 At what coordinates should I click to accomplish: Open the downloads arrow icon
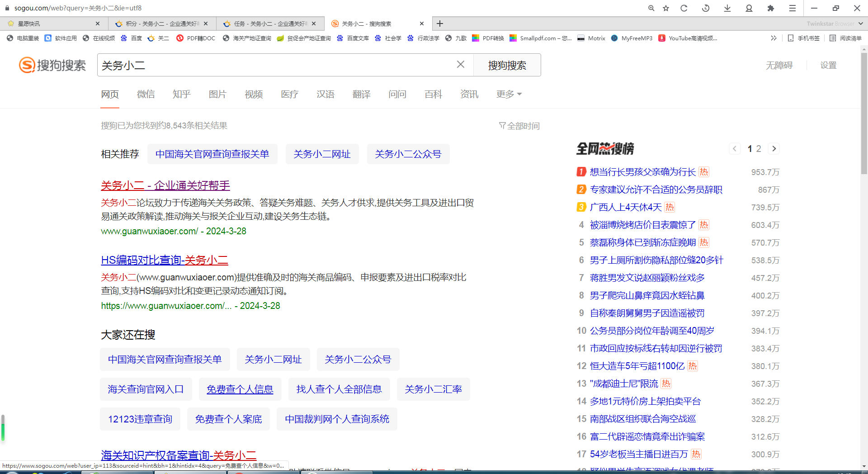coord(727,8)
